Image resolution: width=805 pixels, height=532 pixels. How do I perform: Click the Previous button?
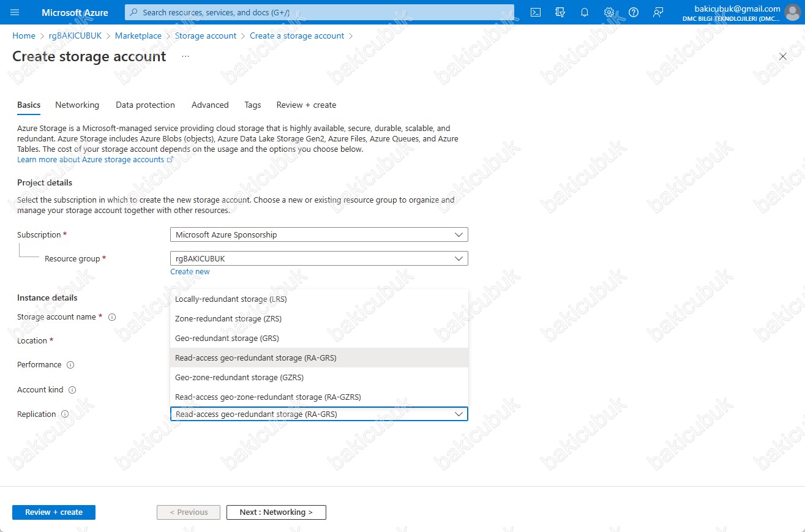[x=189, y=512]
